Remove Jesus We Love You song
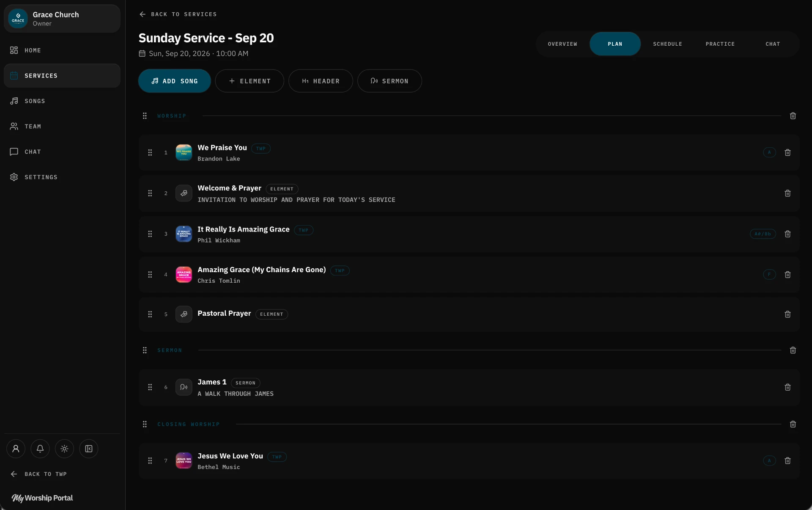This screenshot has height=510, width=812. click(x=787, y=460)
